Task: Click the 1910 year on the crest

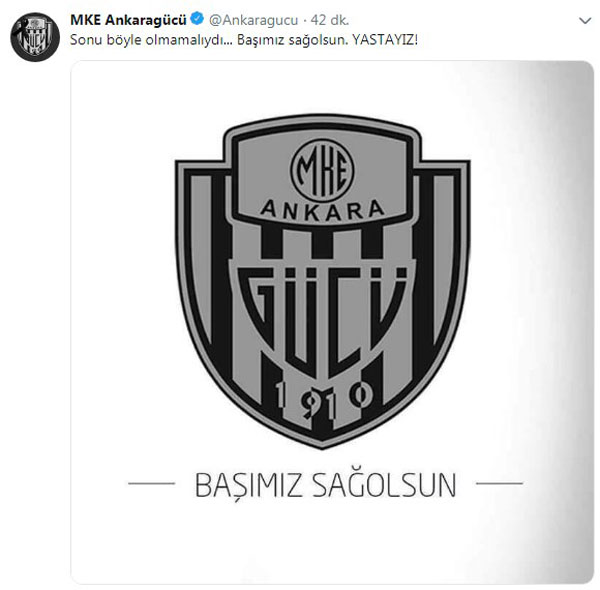Action: point(323,399)
